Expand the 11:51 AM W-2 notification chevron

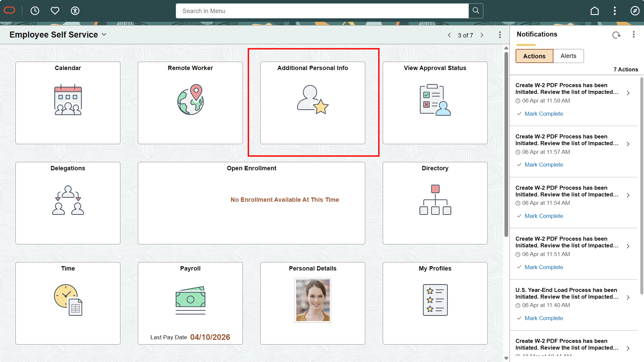[x=628, y=246]
